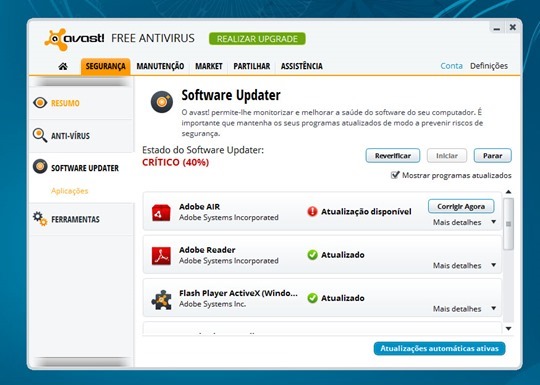Viewport: 540px width, 385px height.
Task: Select Ferramentas in the sidebar
Action: 81,219
